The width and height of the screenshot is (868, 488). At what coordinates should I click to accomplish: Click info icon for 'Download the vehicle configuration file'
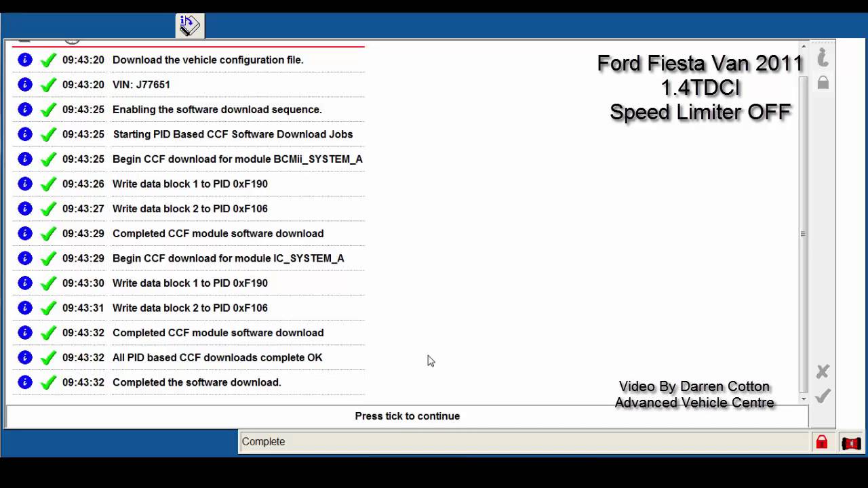(x=25, y=60)
